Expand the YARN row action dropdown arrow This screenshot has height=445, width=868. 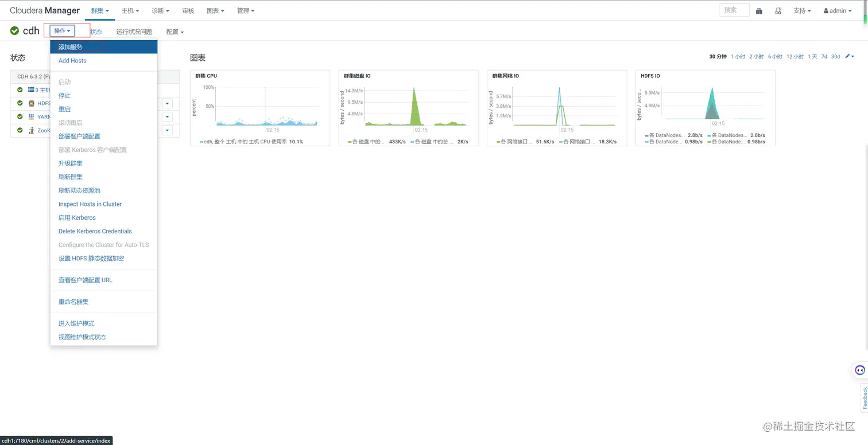click(167, 116)
